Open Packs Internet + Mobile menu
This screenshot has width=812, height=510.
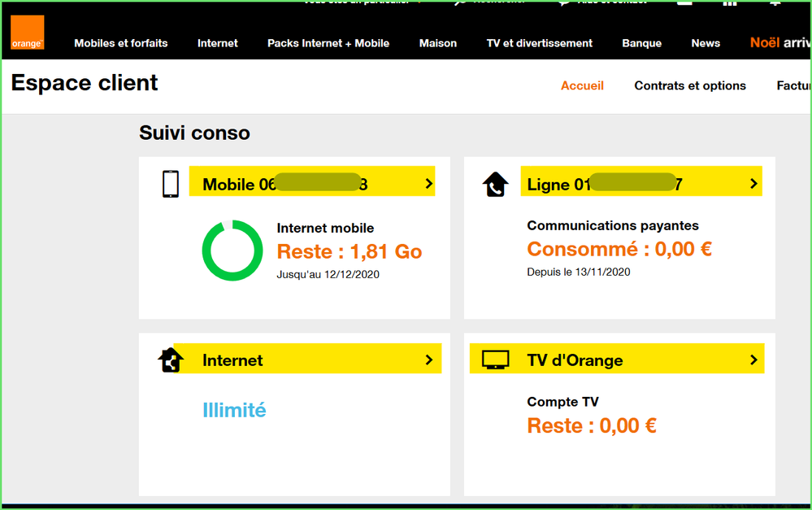pos(328,43)
